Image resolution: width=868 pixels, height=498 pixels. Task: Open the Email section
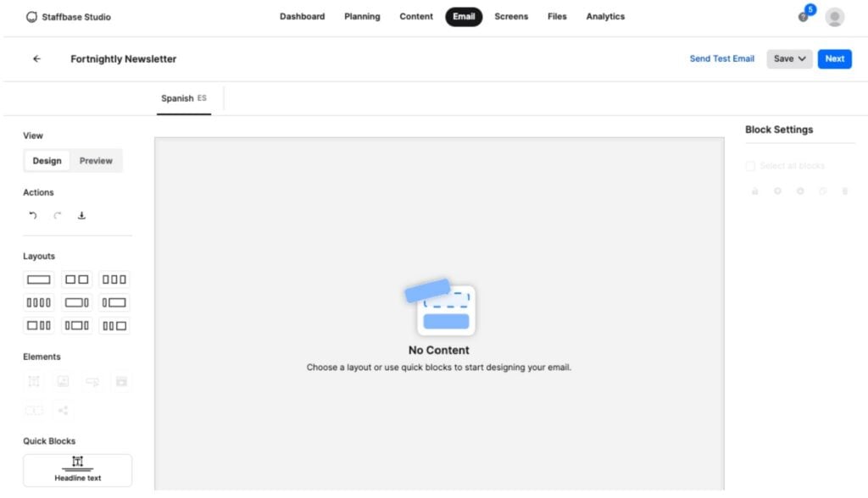(464, 17)
